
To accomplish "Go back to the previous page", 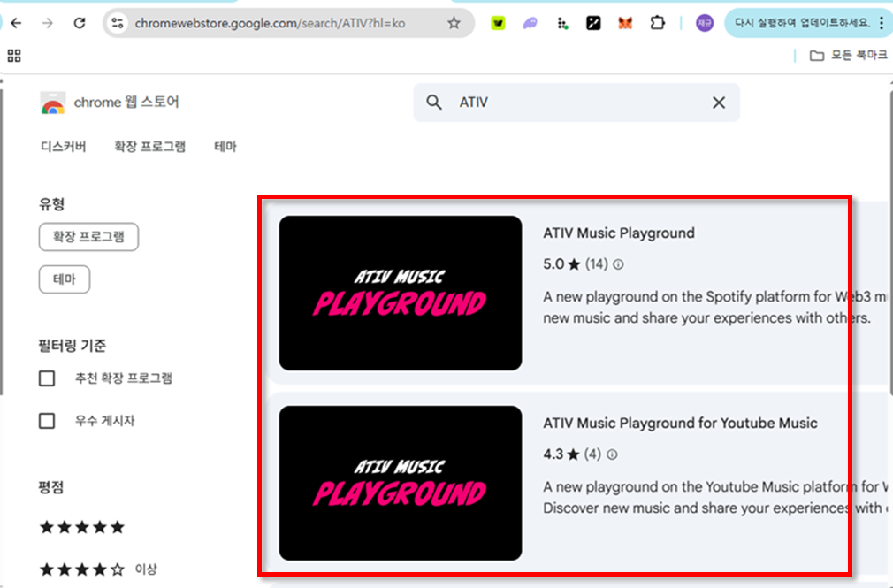I will coord(16,23).
